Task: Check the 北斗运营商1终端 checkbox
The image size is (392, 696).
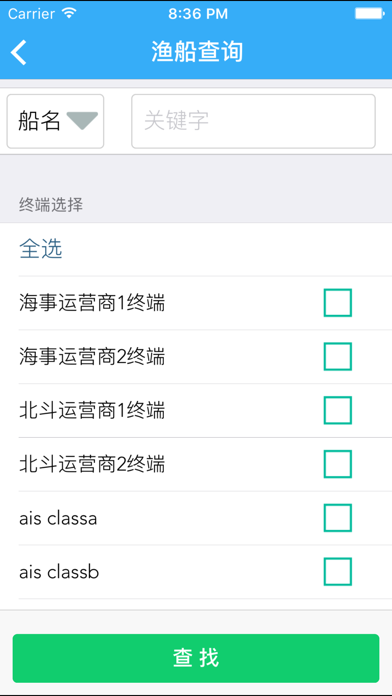Action: [x=338, y=410]
